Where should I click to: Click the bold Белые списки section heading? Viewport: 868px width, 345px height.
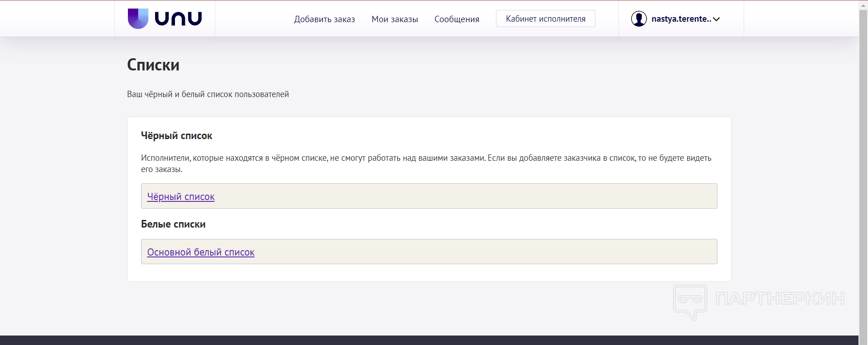click(x=173, y=224)
